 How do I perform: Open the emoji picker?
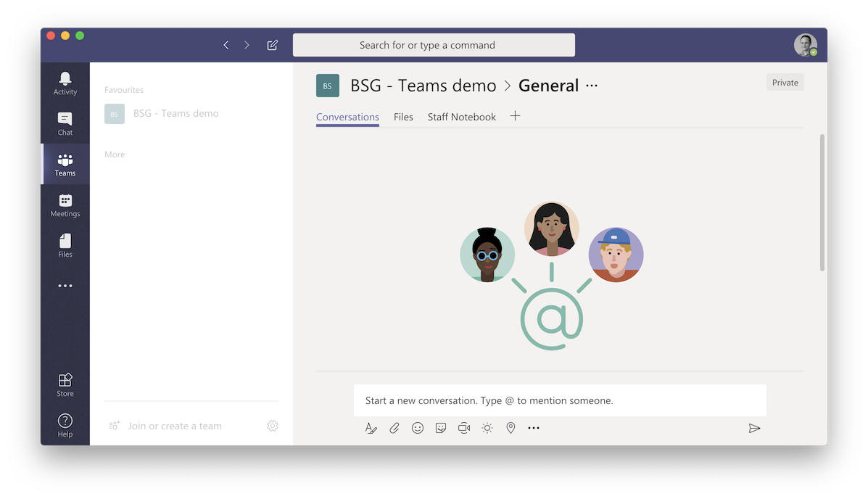[418, 428]
